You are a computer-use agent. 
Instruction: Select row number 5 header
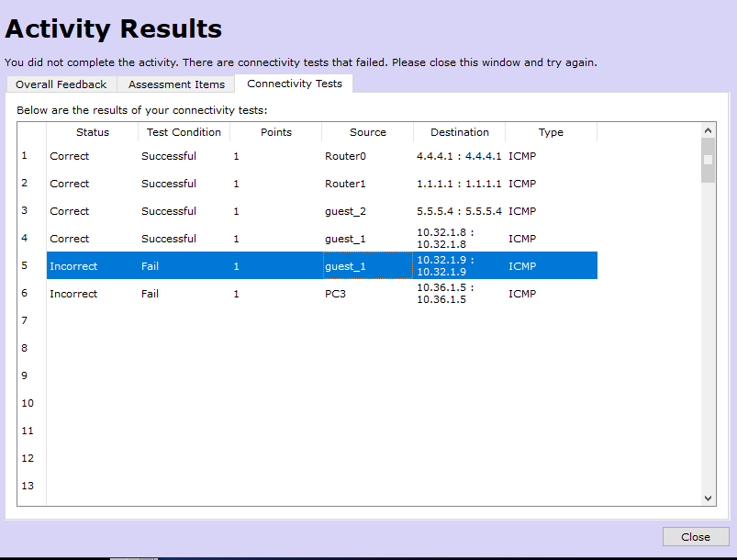31,265
